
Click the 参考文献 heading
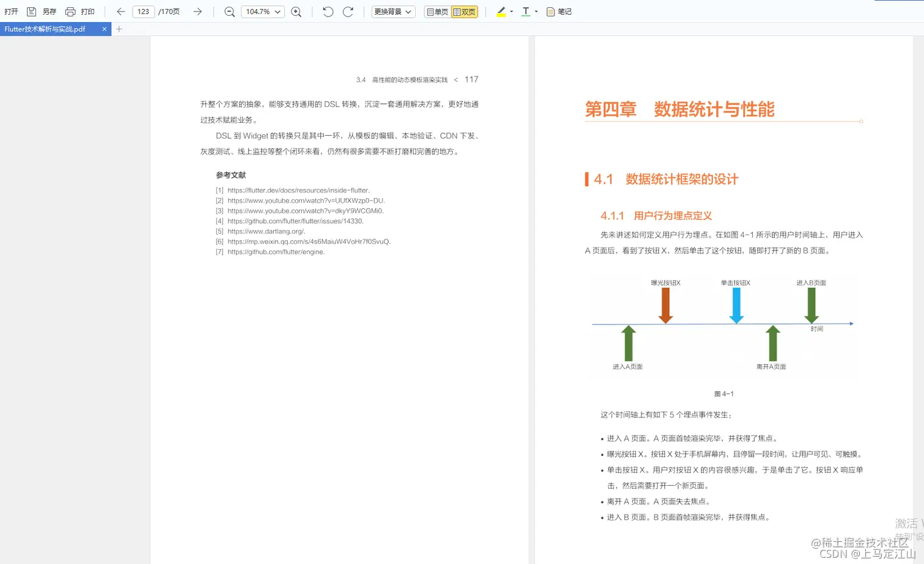coord(230,175)
